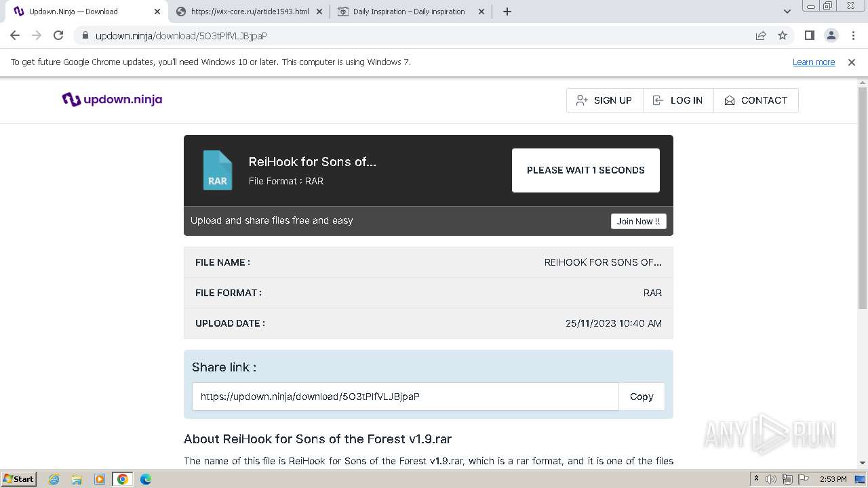Open a new browser tab

[507, 12]
